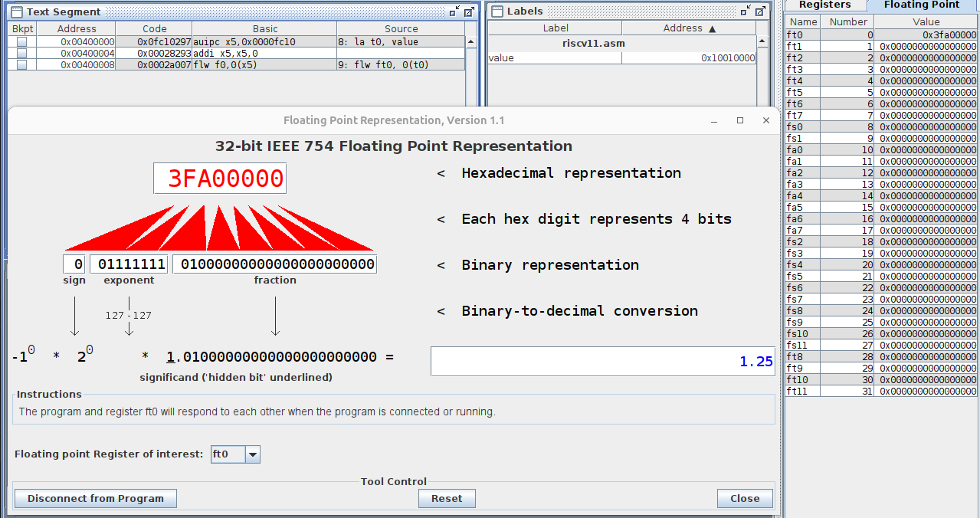Switch to the Registers tab
Image resolution: width=980 pixels, height=518 pixels.
click(824, 5)
